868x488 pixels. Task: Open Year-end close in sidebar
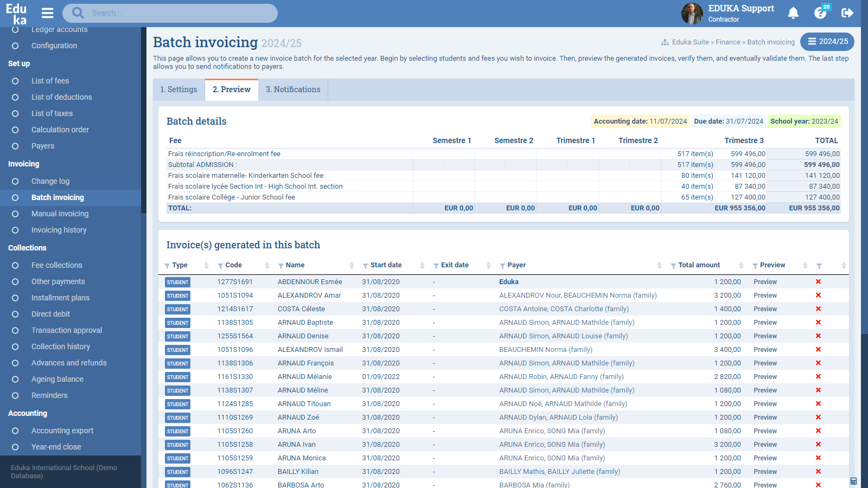56,447
